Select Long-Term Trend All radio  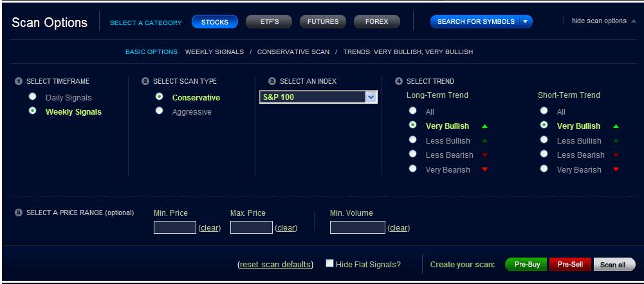click(413, 111)
